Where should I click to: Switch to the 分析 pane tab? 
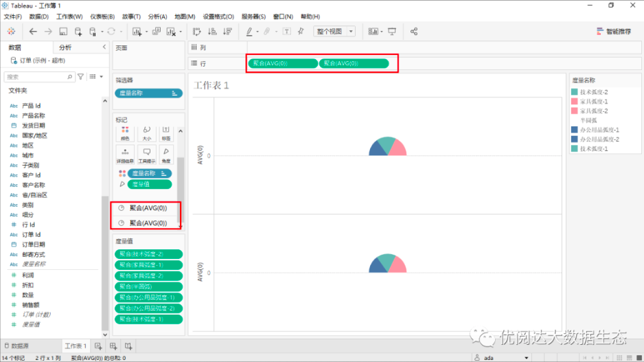[x=65, y=47]
